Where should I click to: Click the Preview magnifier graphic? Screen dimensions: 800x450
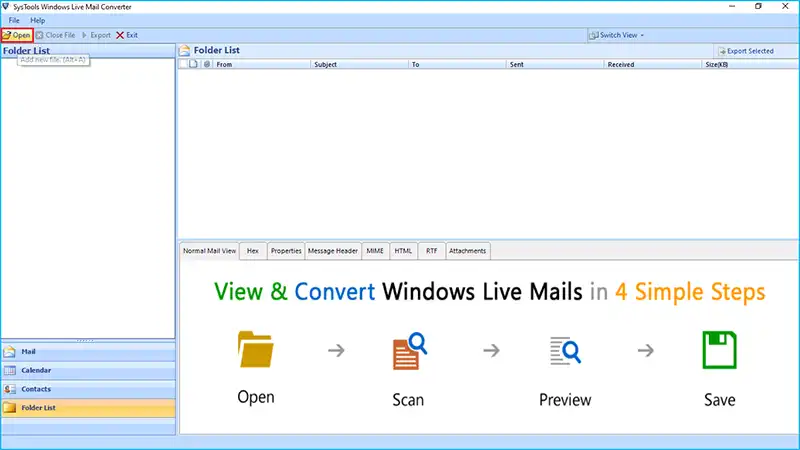pos(565,351)
